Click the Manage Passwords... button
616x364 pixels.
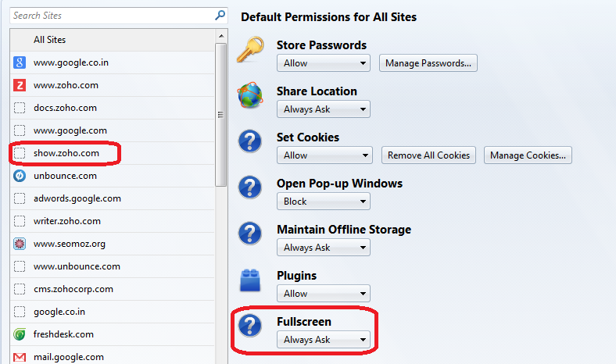click(428, 63)
